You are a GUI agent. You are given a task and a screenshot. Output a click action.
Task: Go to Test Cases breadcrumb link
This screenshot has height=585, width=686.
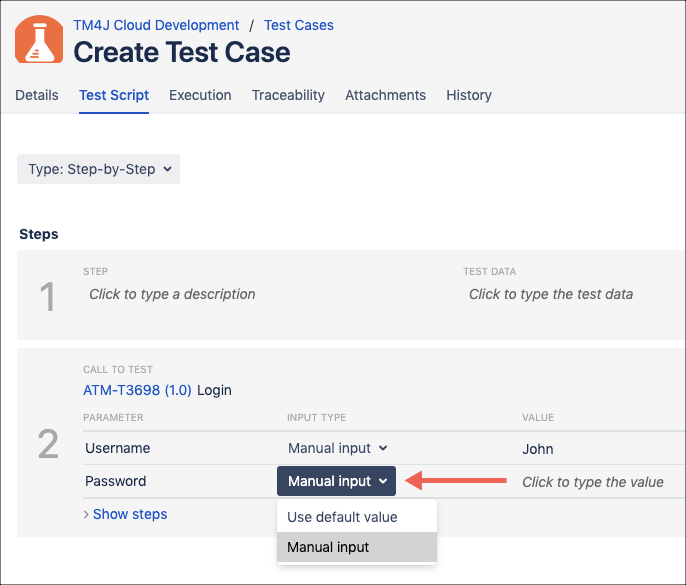(x=299, y=25)
